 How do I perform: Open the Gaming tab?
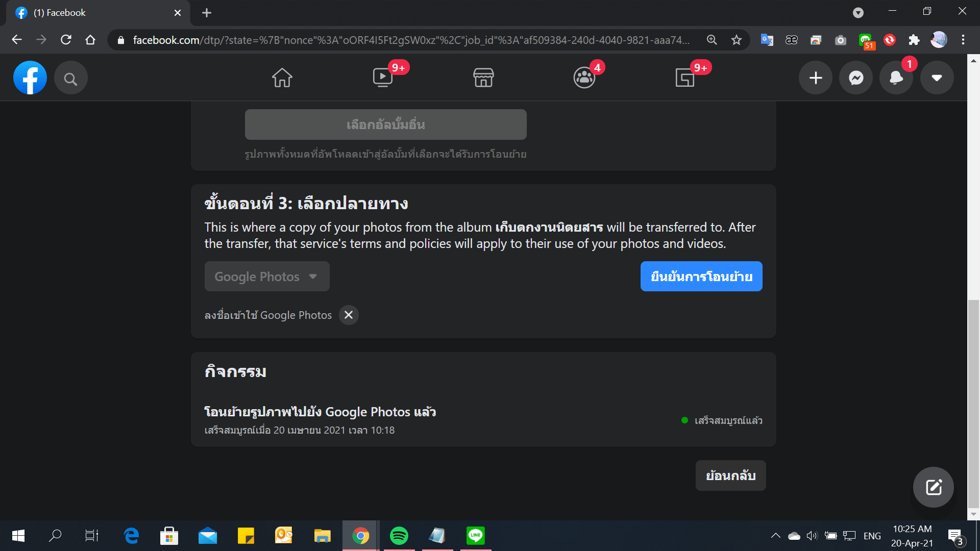click(685, 78)
